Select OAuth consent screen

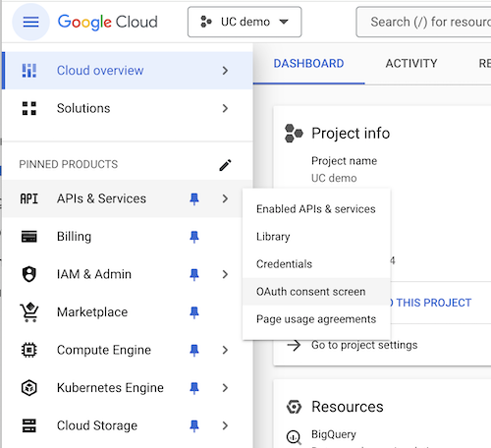coord(316,292)
